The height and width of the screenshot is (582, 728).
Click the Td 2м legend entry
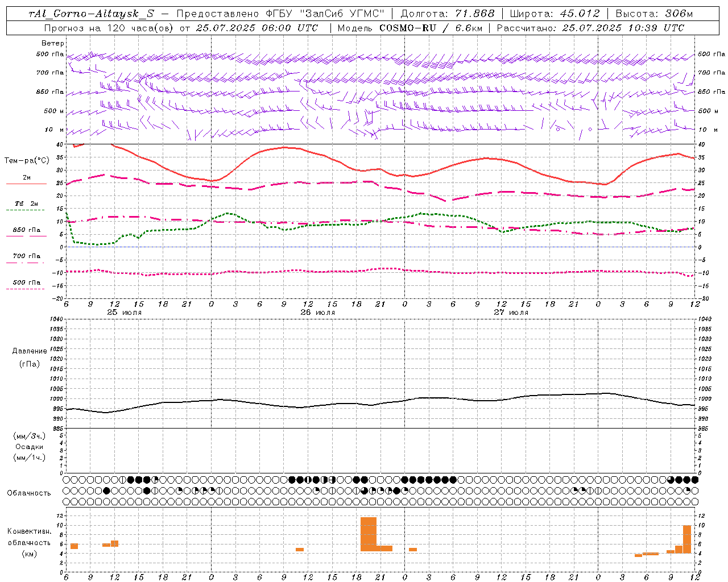click(x=27, y=203)
